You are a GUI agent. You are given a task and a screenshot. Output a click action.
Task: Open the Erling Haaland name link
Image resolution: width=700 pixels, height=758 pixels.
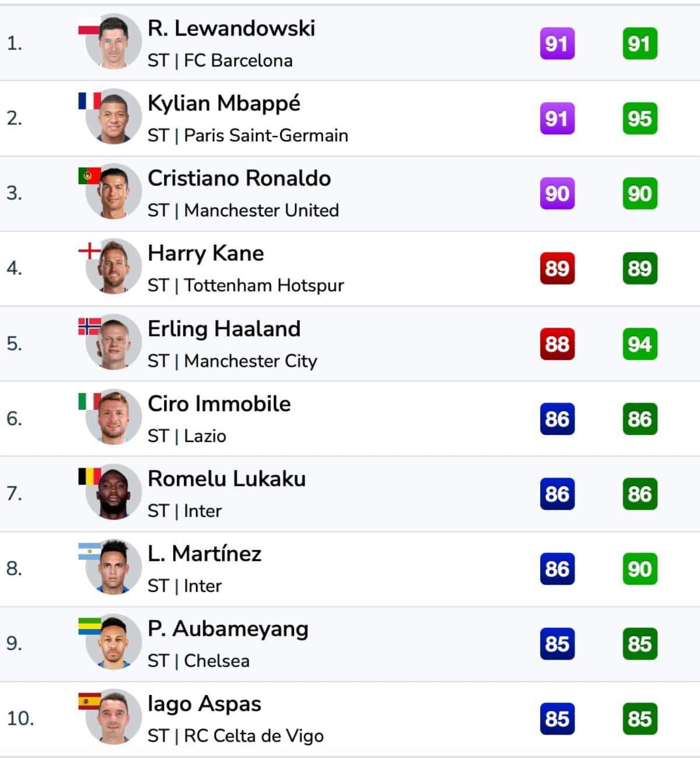(x=224, y=328)
